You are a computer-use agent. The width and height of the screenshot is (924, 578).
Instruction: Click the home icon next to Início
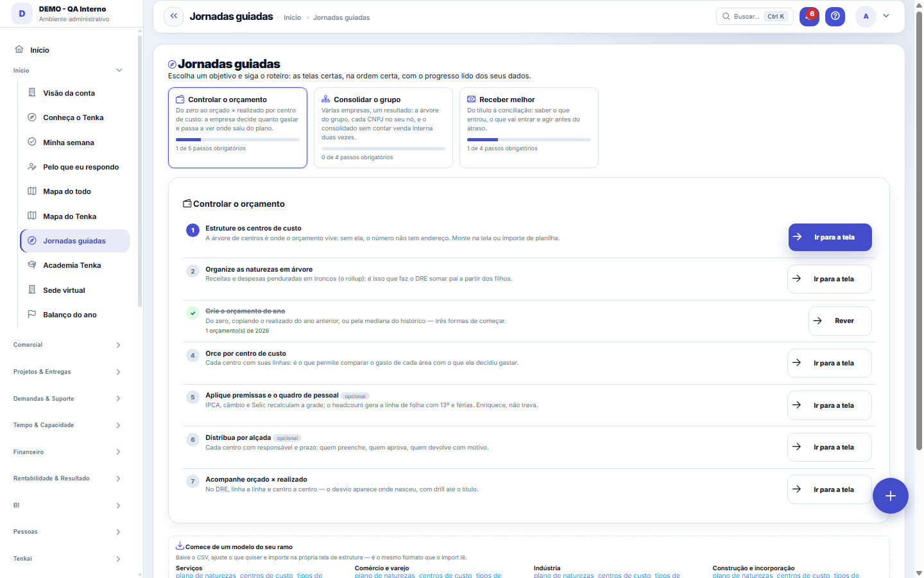click(x=19, y=49)
